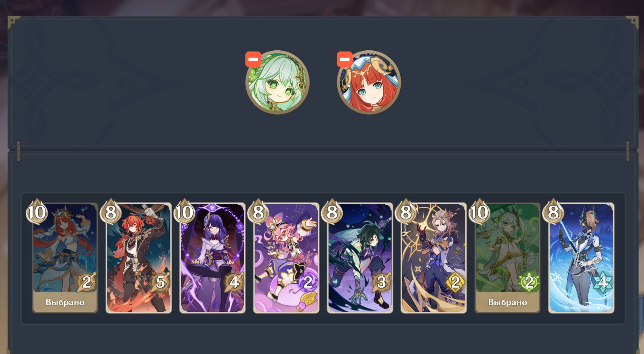Pick the Diluc card with cost 8
Image resolution: width=644 pixels, height=354 pixels.
pos(139,258)
